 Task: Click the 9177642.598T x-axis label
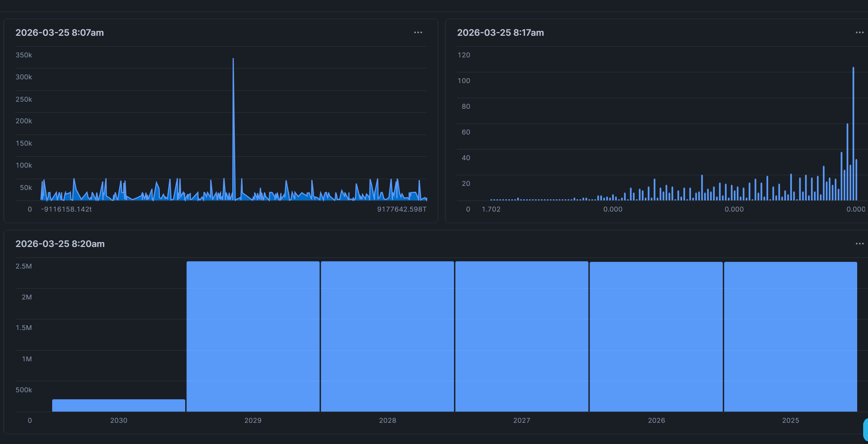[x=401, y=209]
